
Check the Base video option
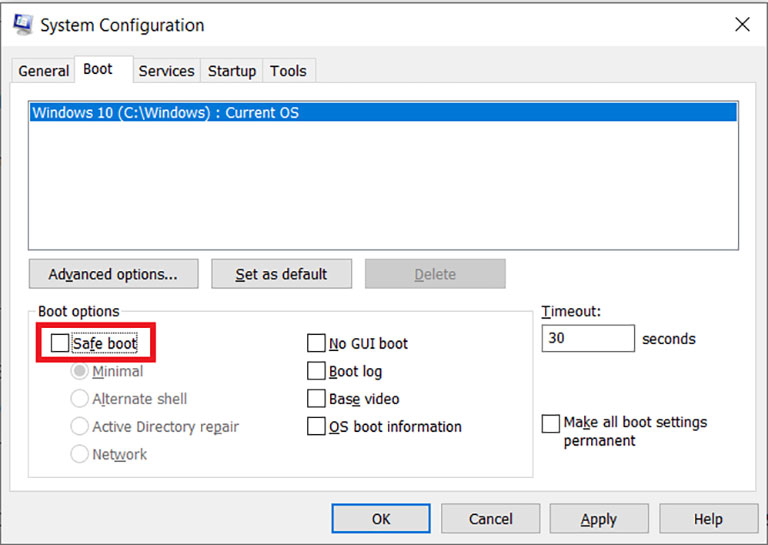click(x=316, y=399)
